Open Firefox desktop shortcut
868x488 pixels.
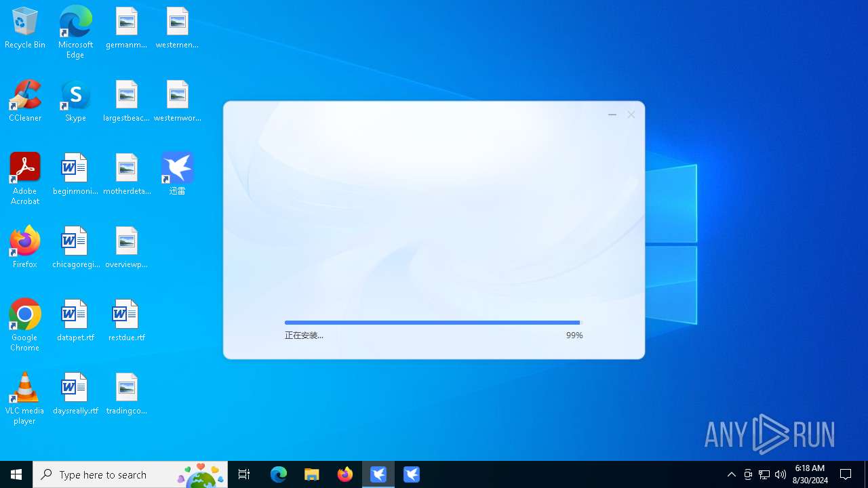click(25, 248)
